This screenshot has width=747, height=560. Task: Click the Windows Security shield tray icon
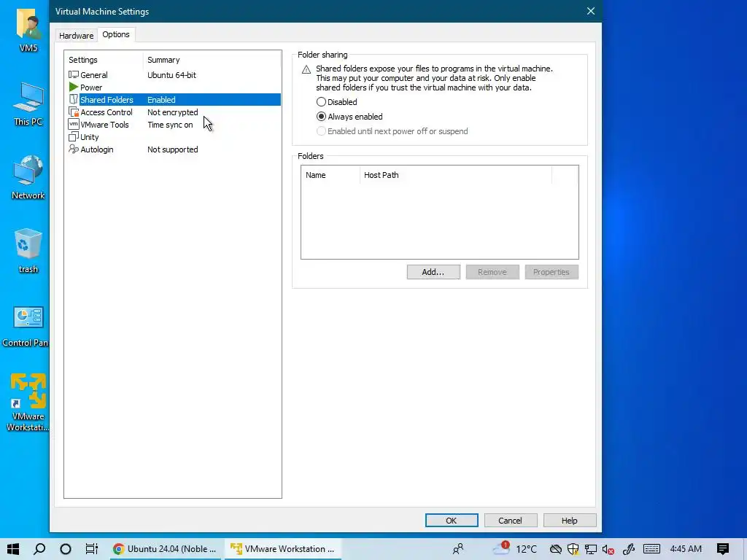(573, 549)
